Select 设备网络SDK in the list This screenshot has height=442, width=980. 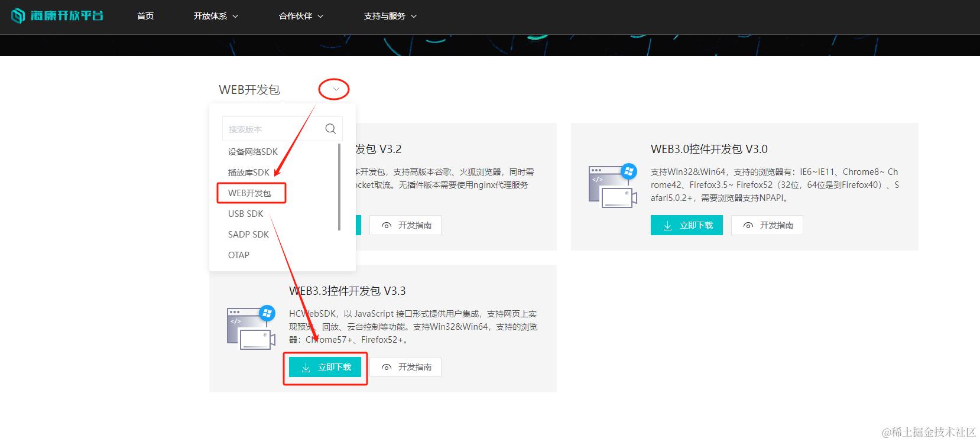253,151
